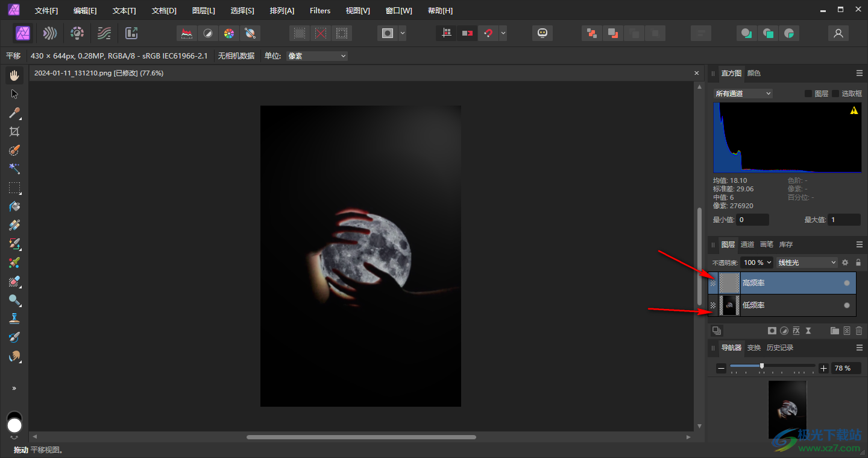Add live filter hourglass icon

pos(809,331)
